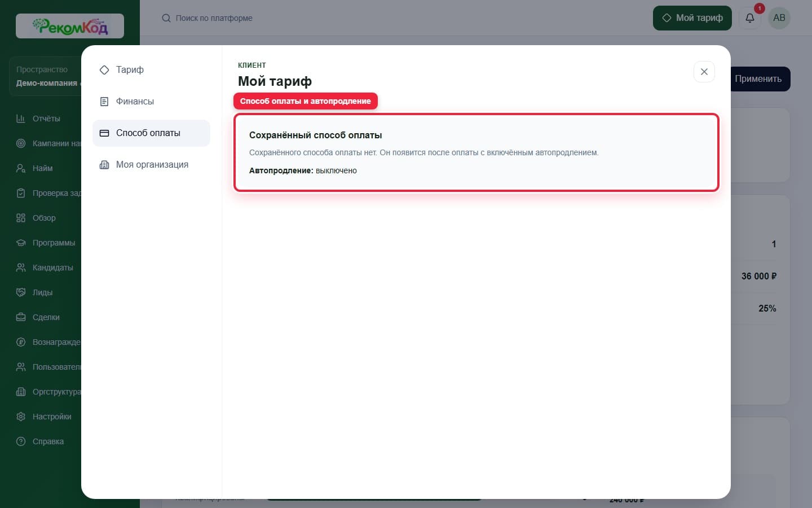This screenshot has width=812, height=508.
Task: Open the Настройки gear icon
Action: tap(21, 417)
